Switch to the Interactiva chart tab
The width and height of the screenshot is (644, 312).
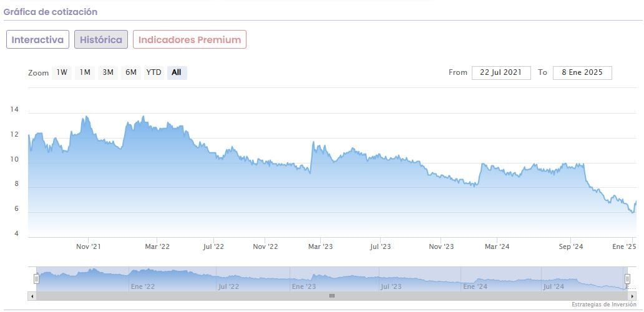37,39
